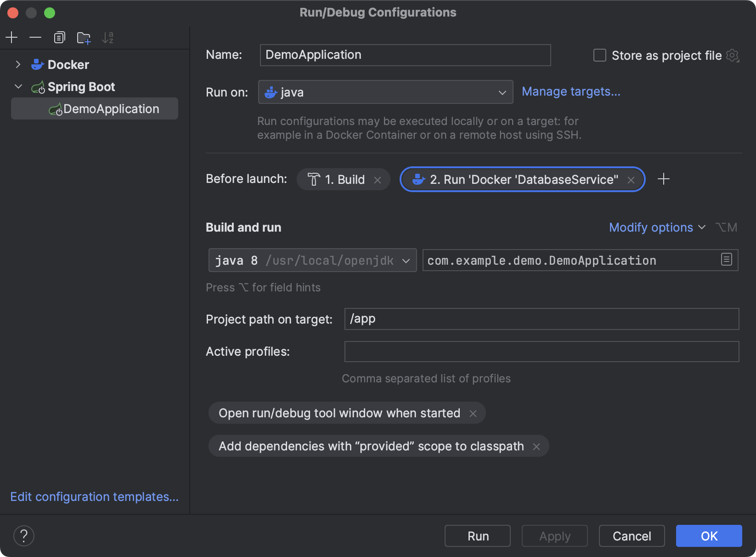Copy the configuration using duplicate icon
This screenshot has width=756, height=557.
coord(59,37)
